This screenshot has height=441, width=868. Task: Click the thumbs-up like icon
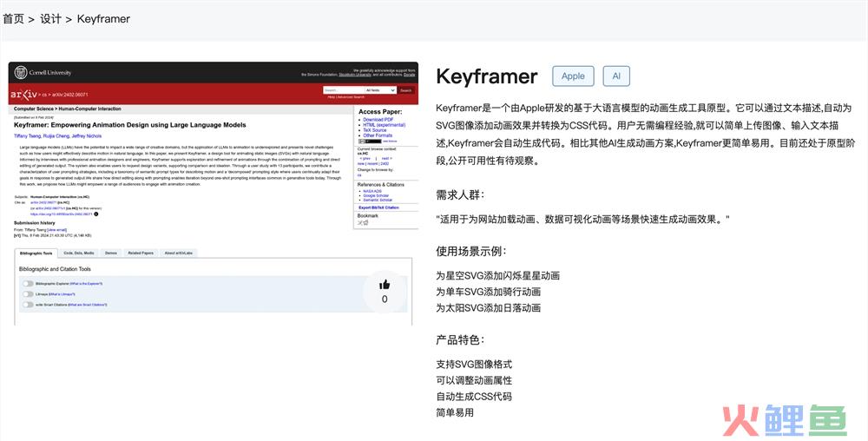385,285
